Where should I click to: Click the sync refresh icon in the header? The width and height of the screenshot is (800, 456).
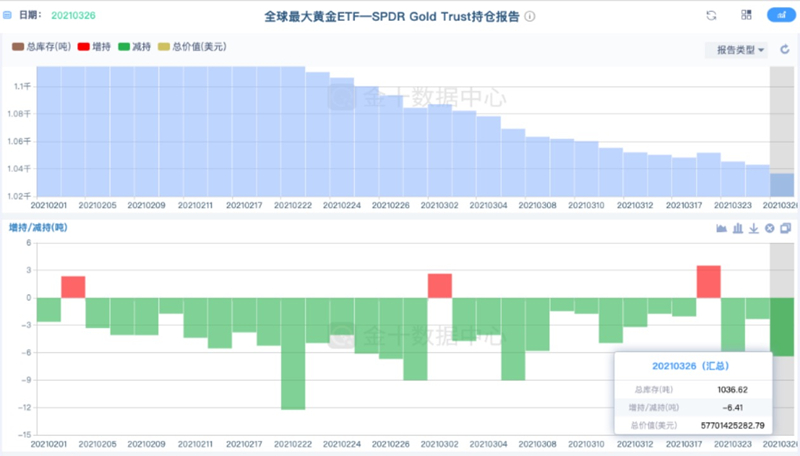711,15
